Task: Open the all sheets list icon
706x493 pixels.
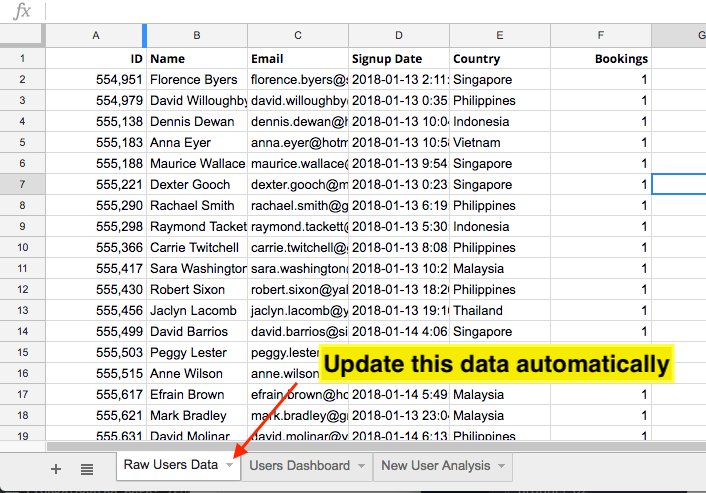Action: coord(87,468)
